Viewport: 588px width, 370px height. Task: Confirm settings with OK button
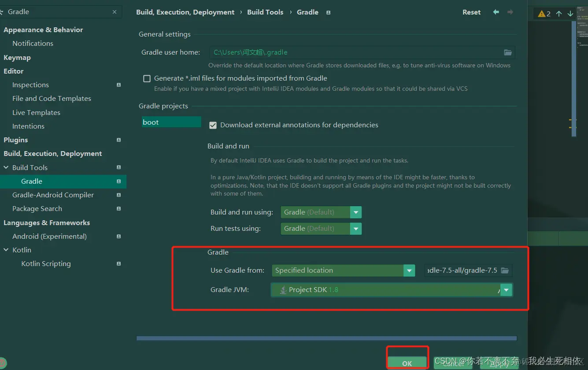[x=407, y=363]
